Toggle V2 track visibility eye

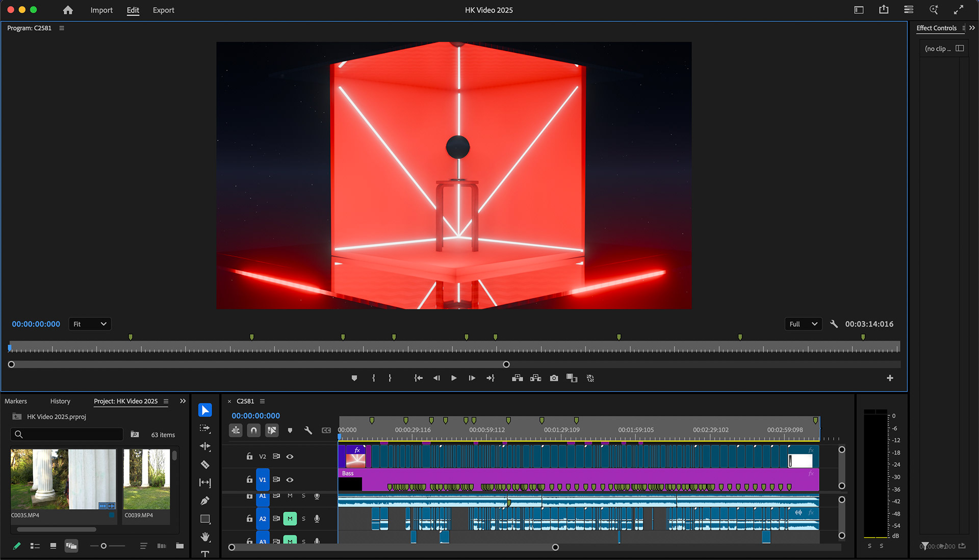[x=290, y=457]
